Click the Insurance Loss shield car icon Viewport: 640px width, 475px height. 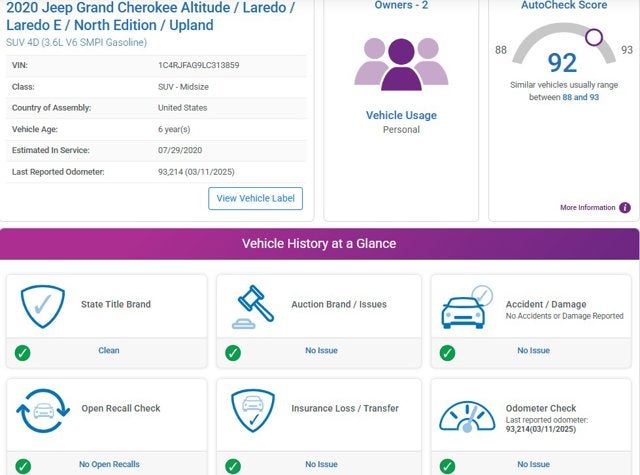click(x=253, y=411)
